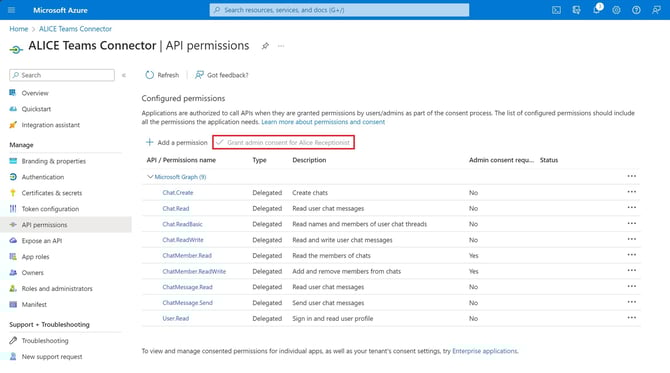Click the ALICE Teams Connector breadcrumb

click(x=75, y=29)
